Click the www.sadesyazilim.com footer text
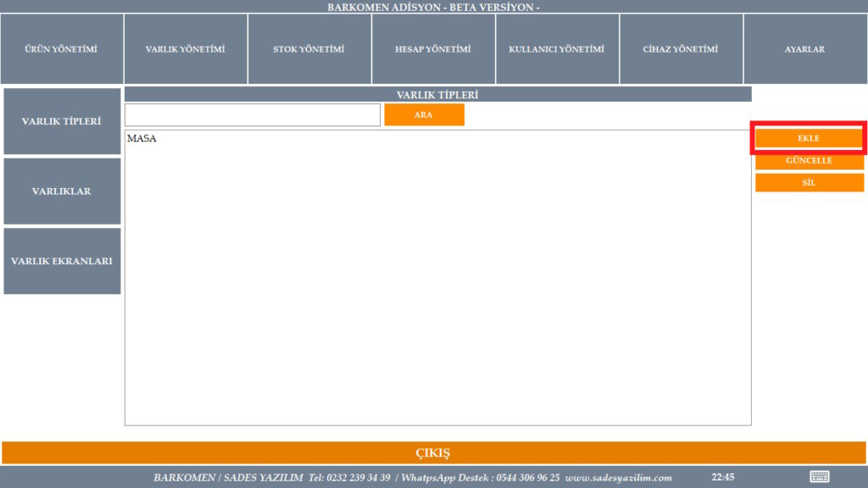The width and height of the screenshot is (868, 488). pos(618,478)
